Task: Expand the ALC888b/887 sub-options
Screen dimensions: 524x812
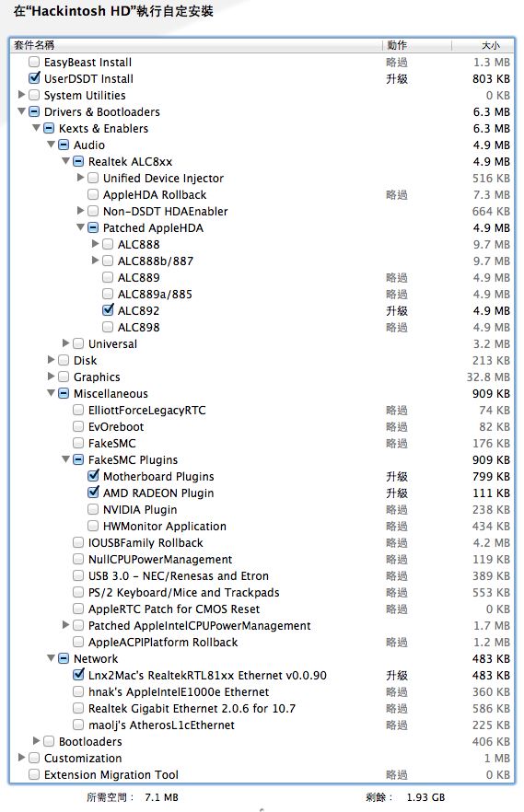Action: [x=95, y=261]
